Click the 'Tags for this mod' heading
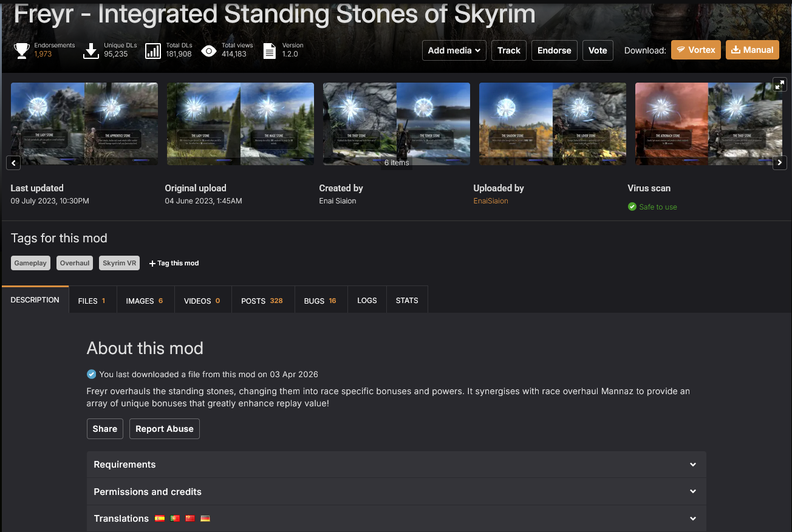 pyautogui.click(x=59, y=238)
